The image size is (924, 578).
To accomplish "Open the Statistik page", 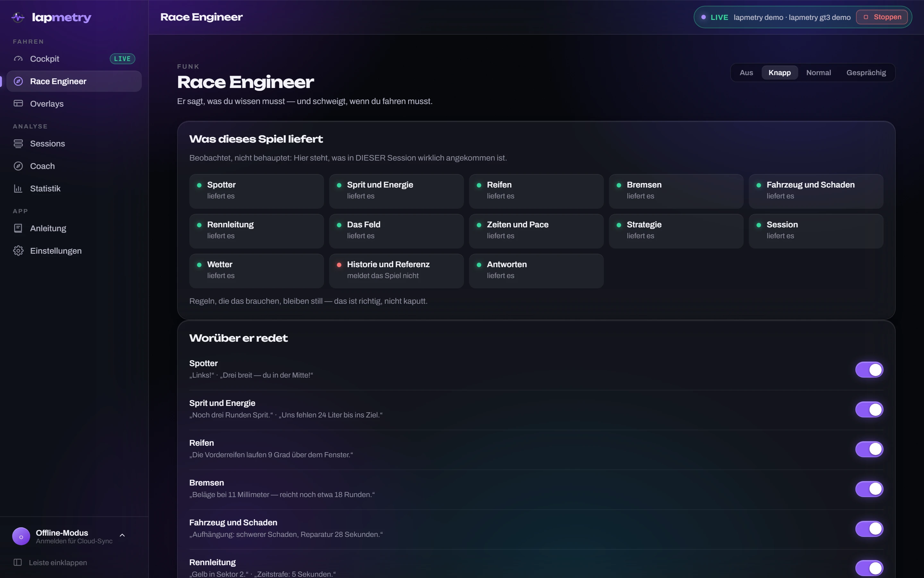I will (74, 188).
